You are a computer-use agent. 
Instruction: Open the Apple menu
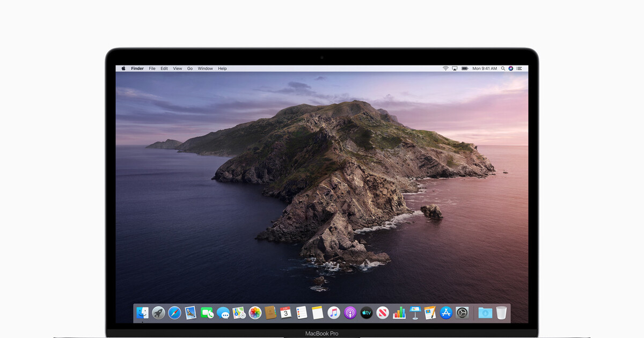tap(123, 69)
